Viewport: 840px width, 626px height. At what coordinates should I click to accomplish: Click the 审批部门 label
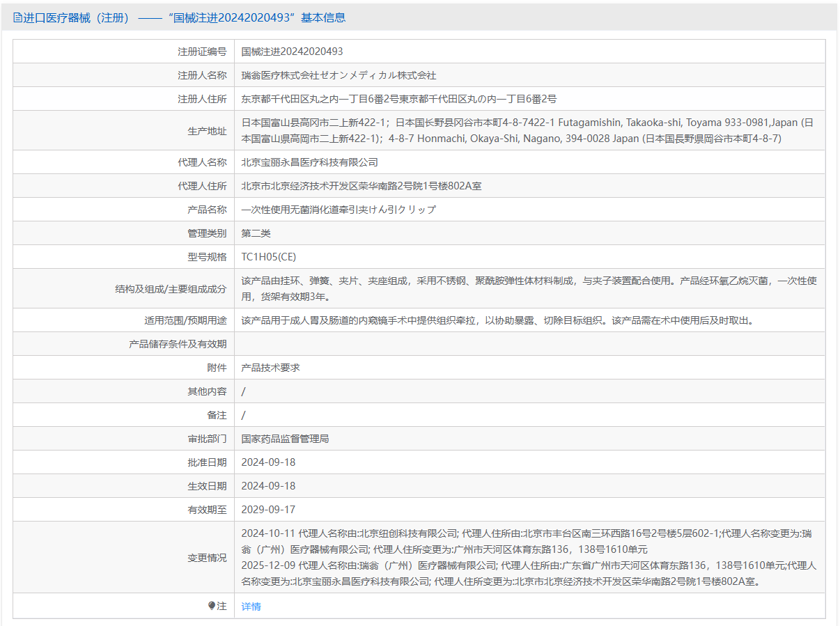(x=207, y=439)
